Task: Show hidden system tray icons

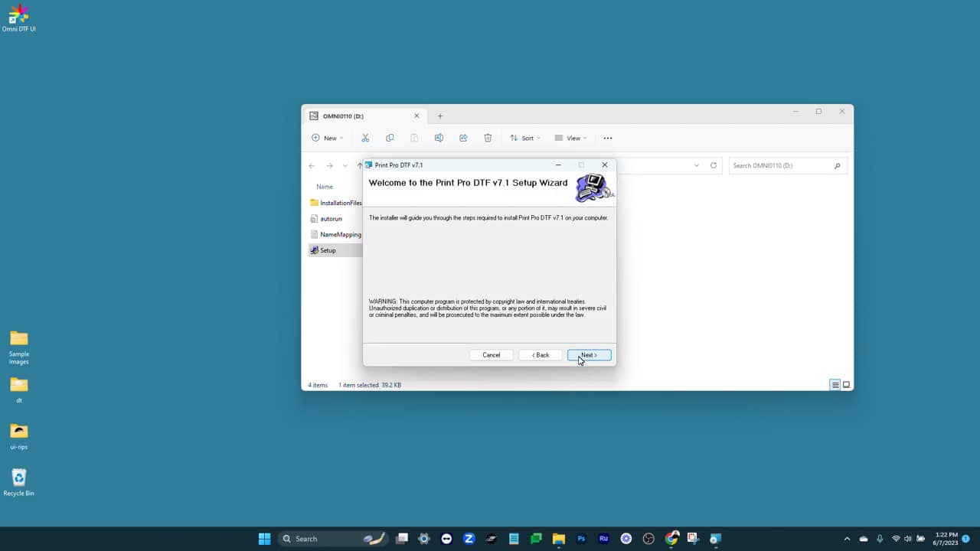Action: pyautogui.click(x=847, y=539)
